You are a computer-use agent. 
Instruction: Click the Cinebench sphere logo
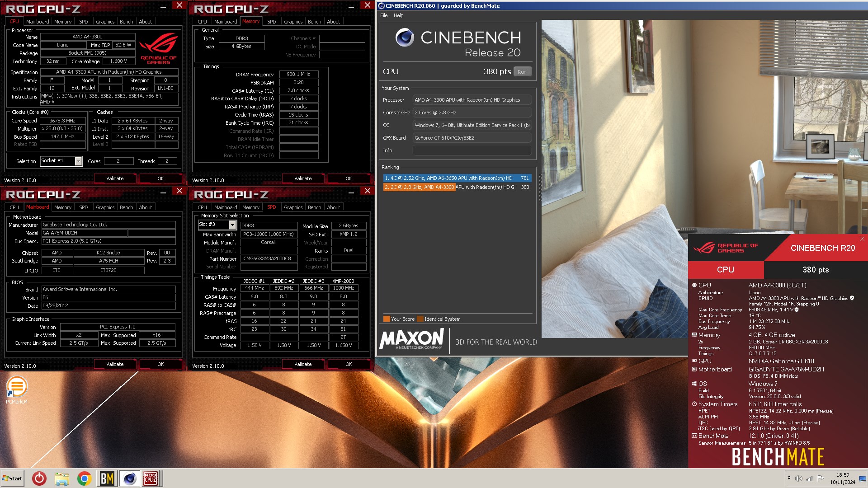tap(405, 38)
